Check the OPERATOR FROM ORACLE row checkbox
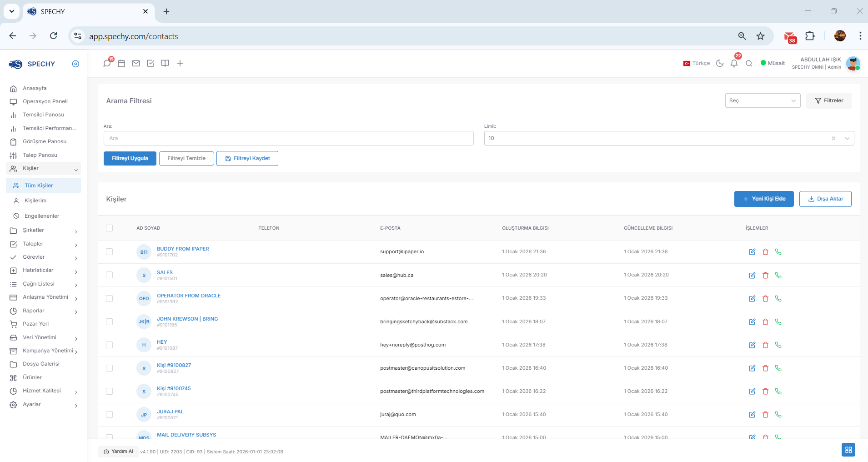The width and height of the screenshot is (868, 462). point(109,298)
